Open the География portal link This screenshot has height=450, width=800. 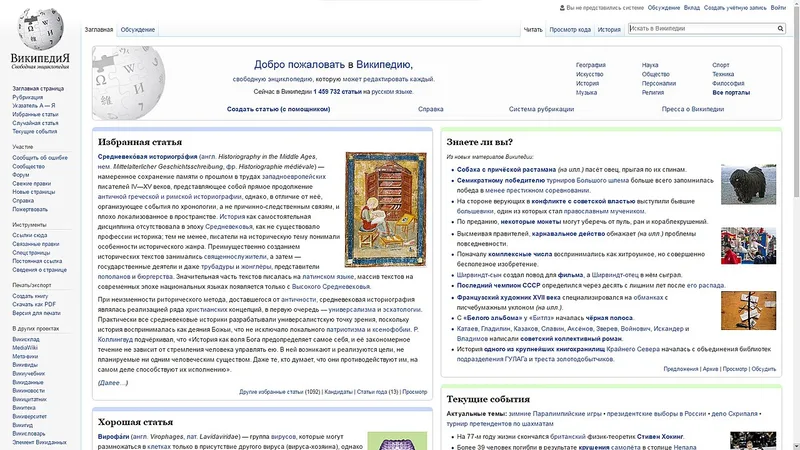[x=591, y=65]
